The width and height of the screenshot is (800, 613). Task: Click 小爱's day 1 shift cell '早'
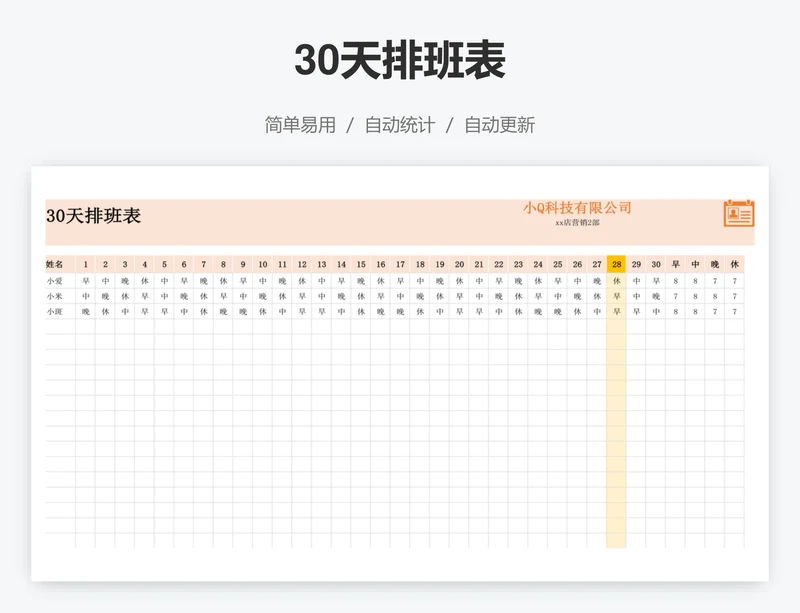click(x=86, y=281)
